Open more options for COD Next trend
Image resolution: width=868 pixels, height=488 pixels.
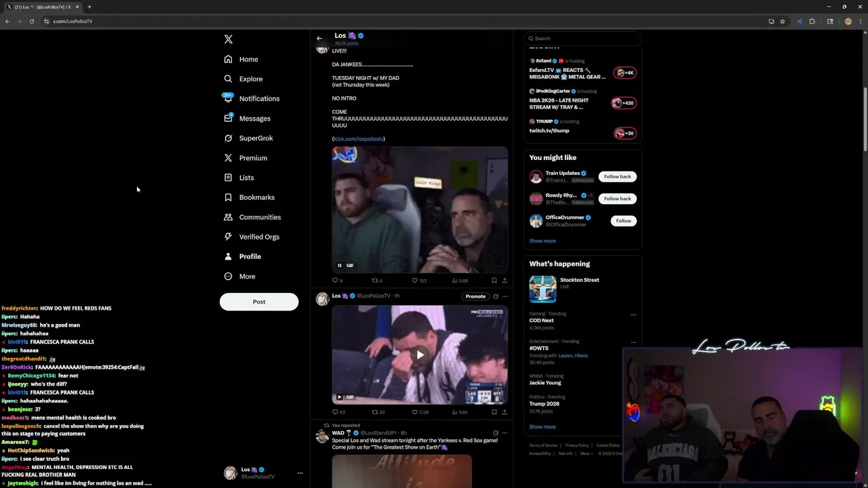point(633,314)
